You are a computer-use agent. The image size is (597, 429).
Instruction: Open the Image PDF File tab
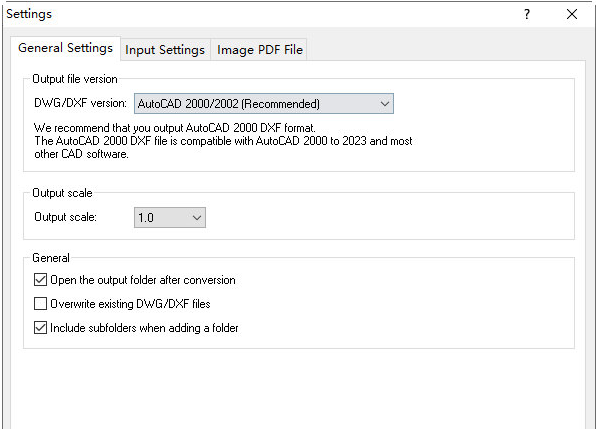pos(260,50)
